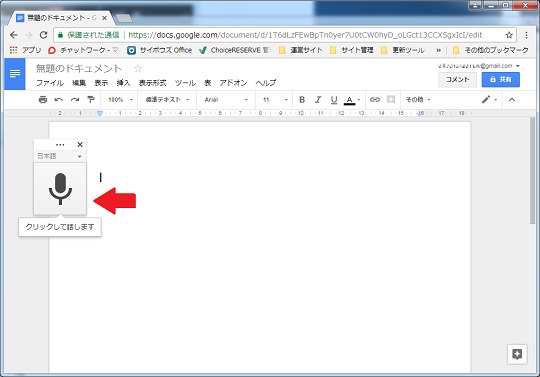Viewport: 540px width, 377px height.
Task: Insert a link with the link icon
Action: [375, 100]
